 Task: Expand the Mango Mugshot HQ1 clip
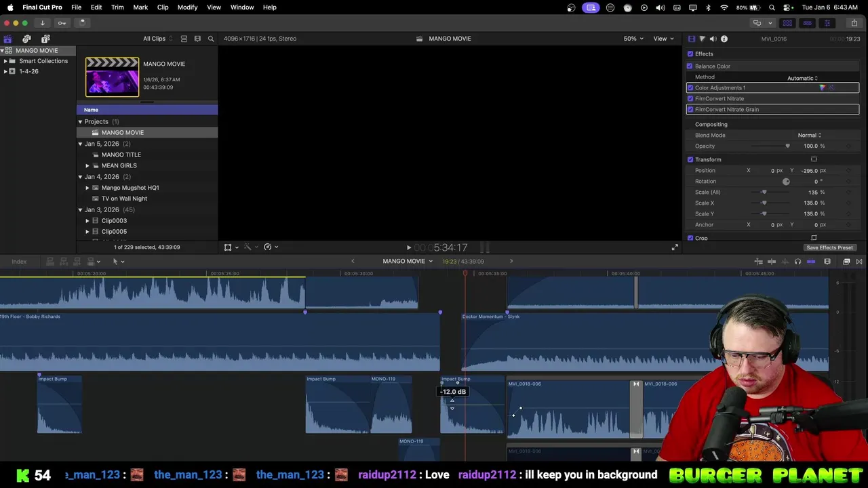[87, 188]
